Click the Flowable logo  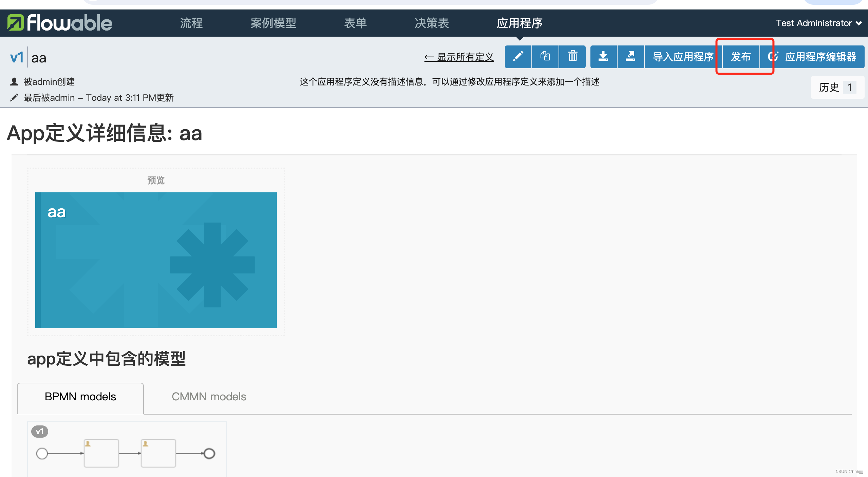(60, 23)
